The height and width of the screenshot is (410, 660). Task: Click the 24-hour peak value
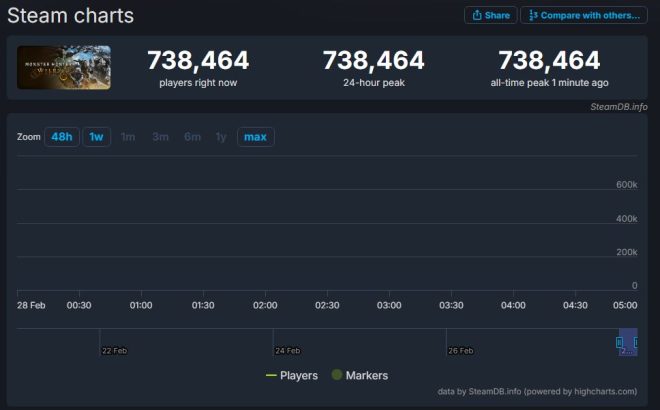tap(374, 60)
